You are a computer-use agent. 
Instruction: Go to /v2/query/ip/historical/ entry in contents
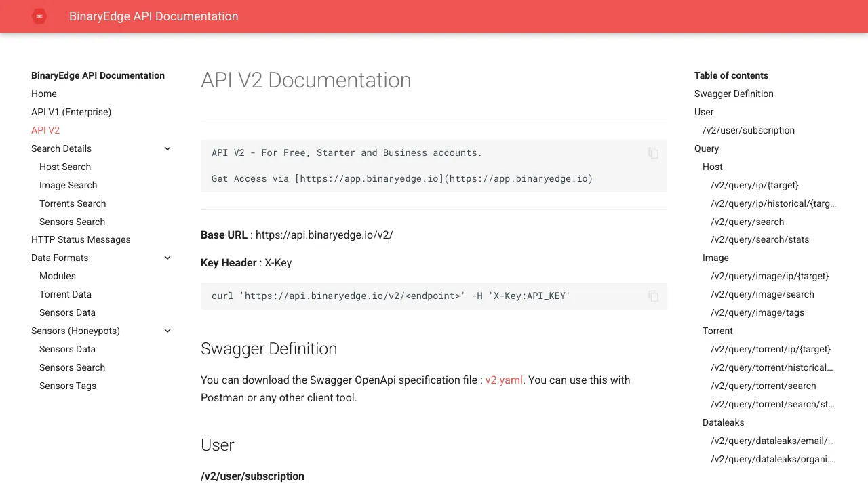click(x=773, y=203)
